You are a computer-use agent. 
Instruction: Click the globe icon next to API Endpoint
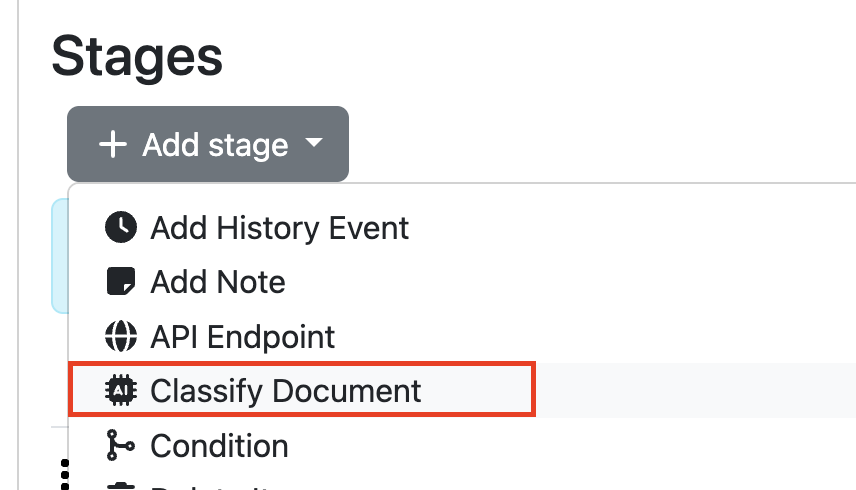(x=121, y=336)
